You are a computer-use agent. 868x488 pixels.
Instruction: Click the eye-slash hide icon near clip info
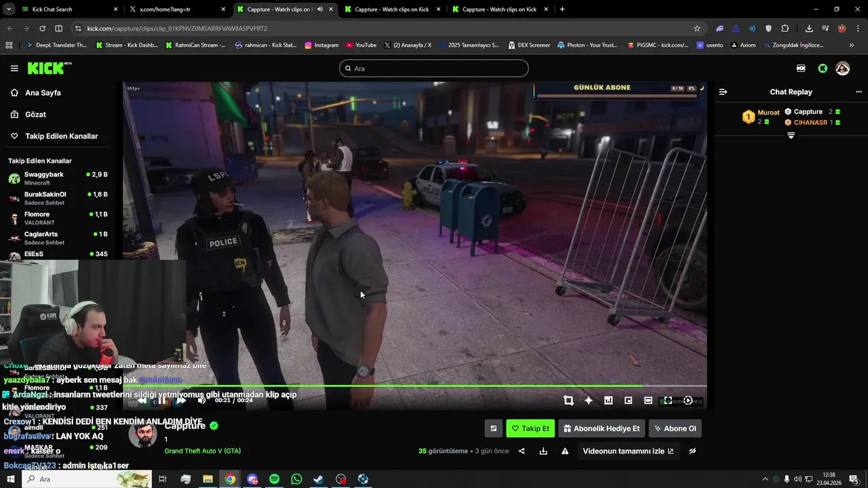point(692,451)
